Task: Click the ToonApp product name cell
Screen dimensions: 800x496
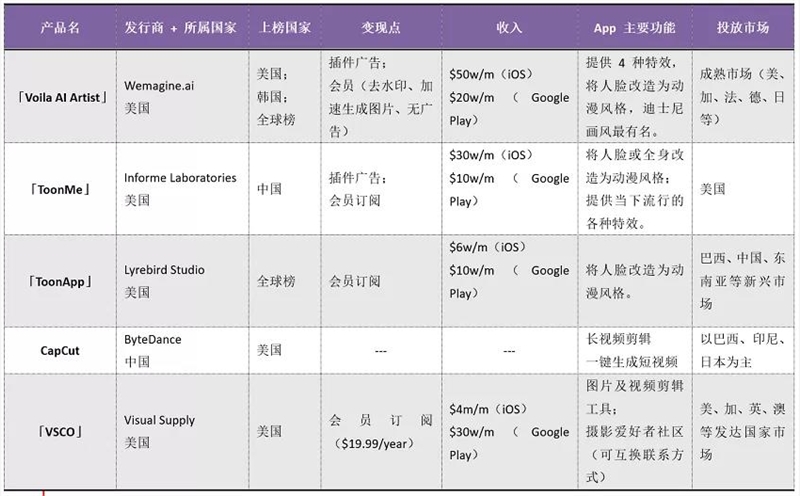Action: tap(60, 281)
